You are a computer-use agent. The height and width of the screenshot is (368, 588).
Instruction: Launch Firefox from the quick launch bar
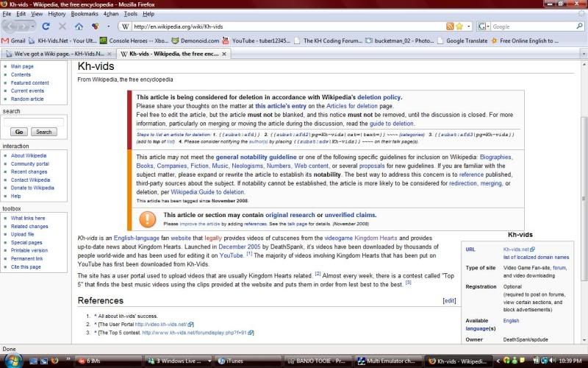tap(54, 361)
